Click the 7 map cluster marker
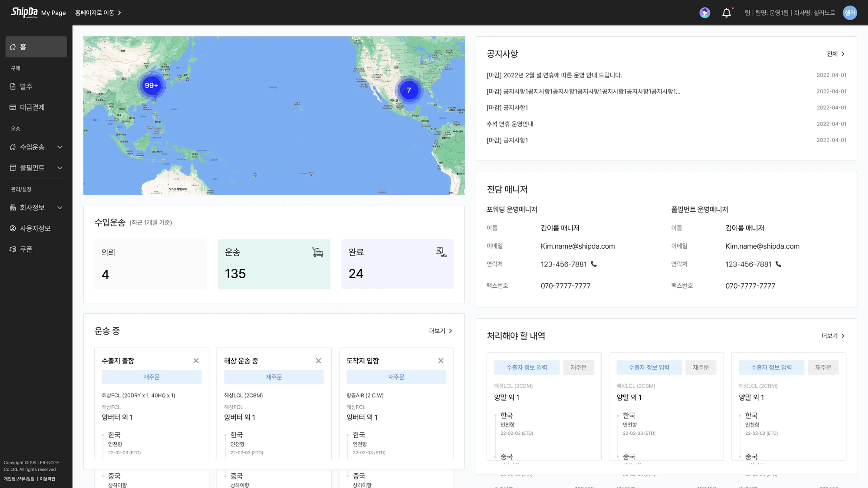Screen dimensions: 868x488 [409, 90]
